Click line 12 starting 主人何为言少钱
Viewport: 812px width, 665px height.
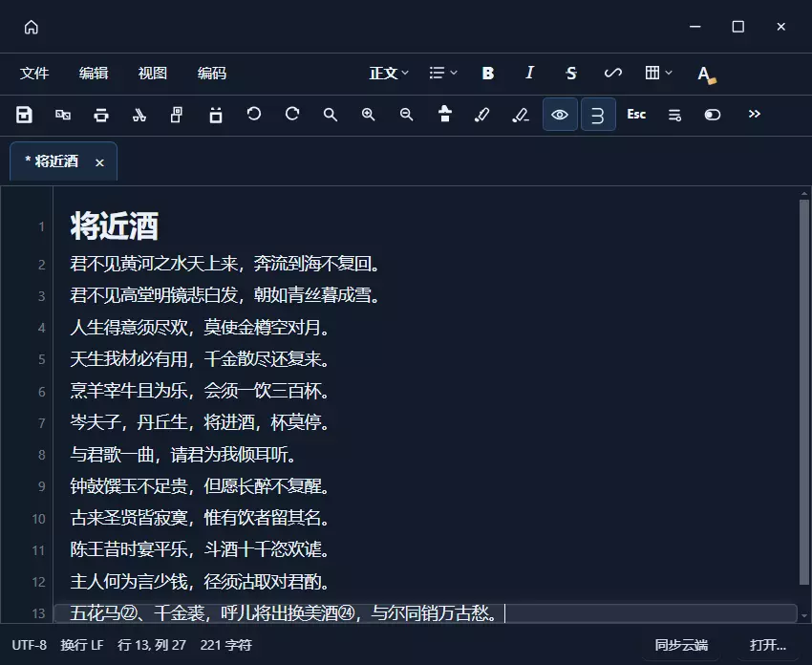[200, 582]
